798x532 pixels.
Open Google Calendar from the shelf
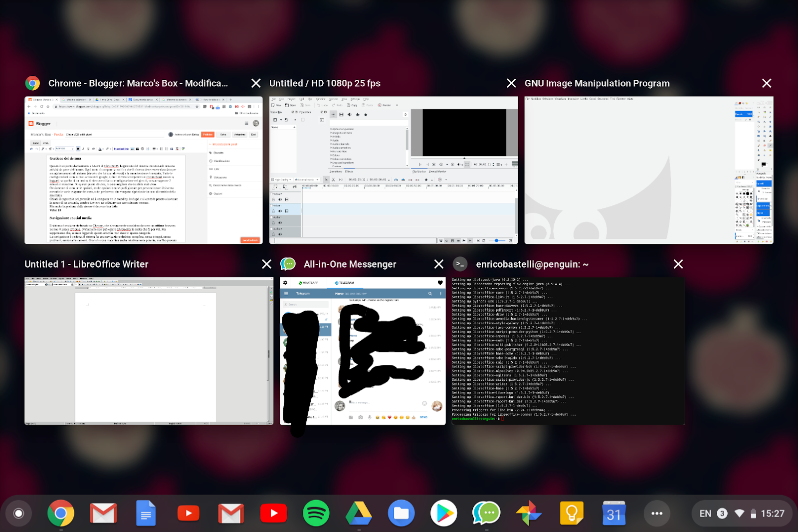(x=614, y=513)
